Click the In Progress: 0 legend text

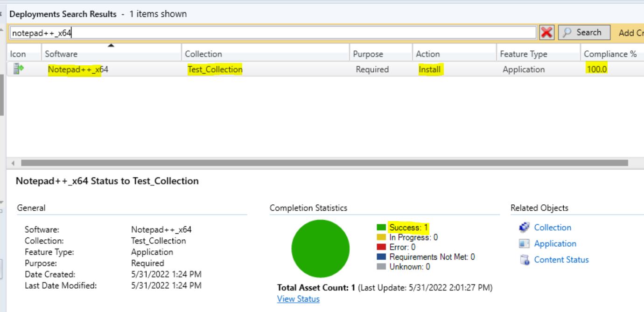[x=413, y=237]
